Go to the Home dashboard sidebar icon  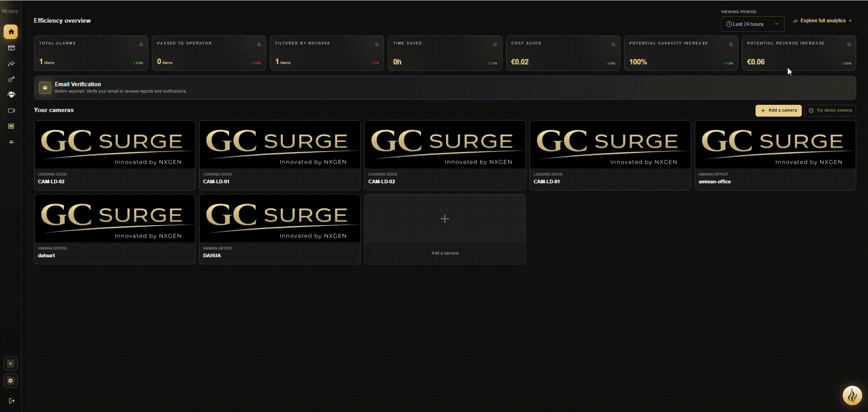(11, 32)
